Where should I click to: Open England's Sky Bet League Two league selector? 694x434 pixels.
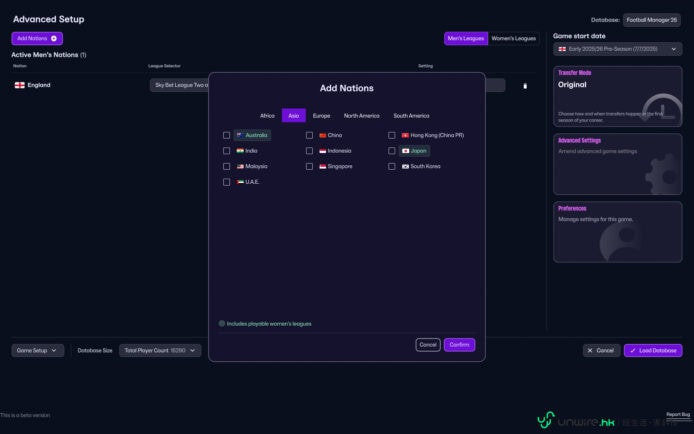click(x=179, y=85)
